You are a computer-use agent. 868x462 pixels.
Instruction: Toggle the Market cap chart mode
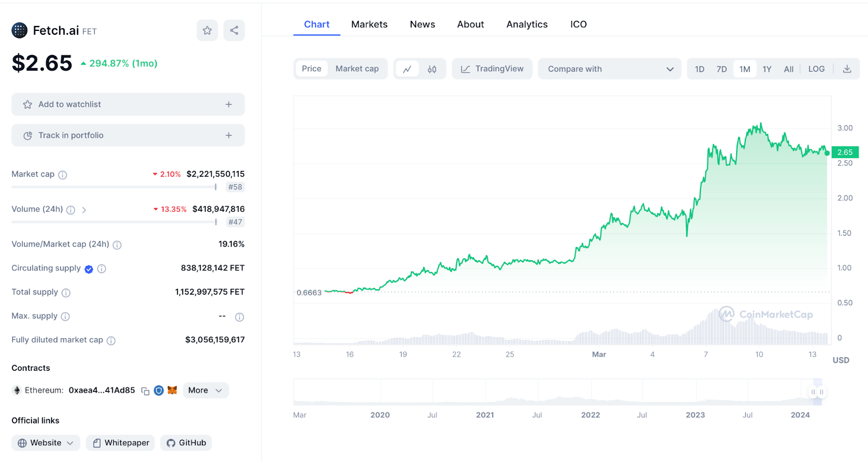click(357, 69)
